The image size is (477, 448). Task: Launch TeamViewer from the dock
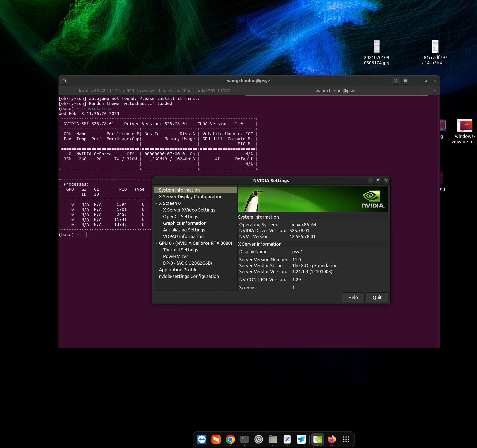click(x=202, y=439)
